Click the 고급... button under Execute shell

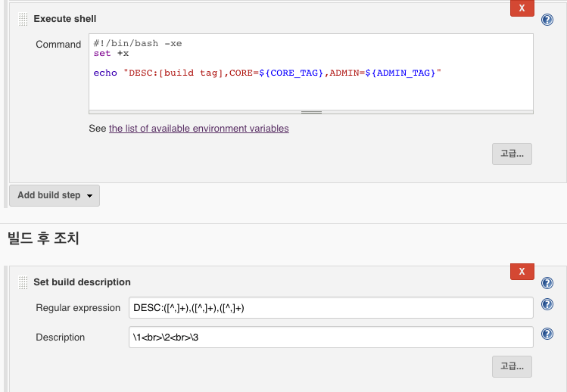(x=512, y=154)
